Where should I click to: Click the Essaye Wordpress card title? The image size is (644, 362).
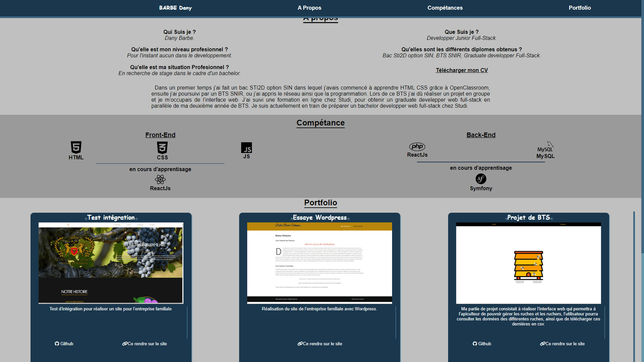coord(320,217)
